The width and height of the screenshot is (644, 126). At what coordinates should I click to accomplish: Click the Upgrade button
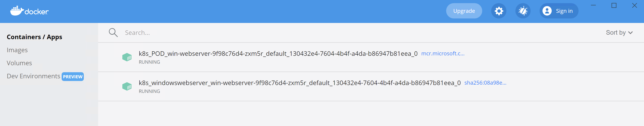(x=464, y=11)
